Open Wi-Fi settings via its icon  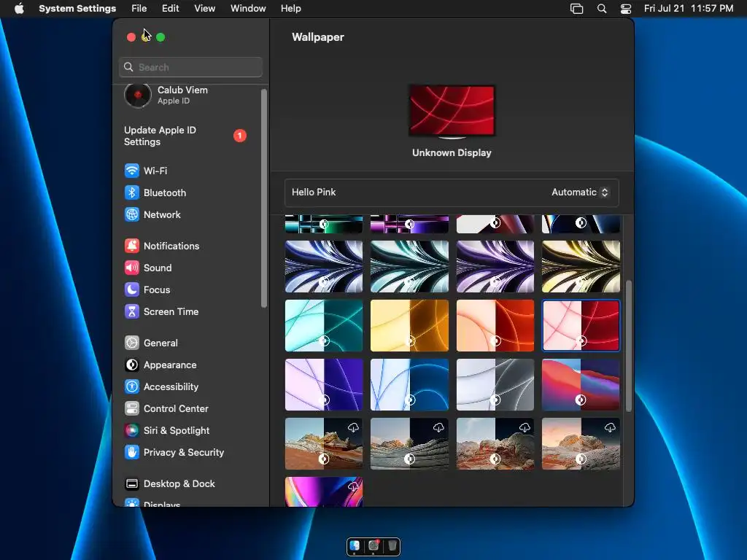point(132,171)
